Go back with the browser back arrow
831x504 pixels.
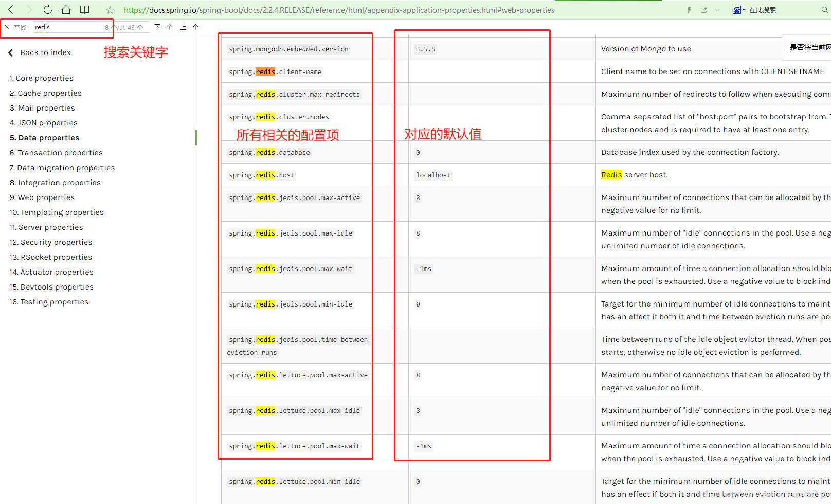click(11, 10)
